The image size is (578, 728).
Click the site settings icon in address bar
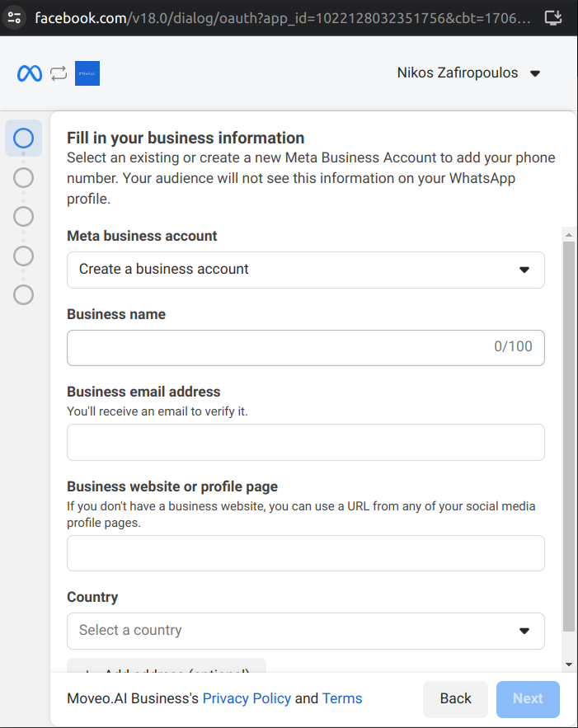(14, 17)
